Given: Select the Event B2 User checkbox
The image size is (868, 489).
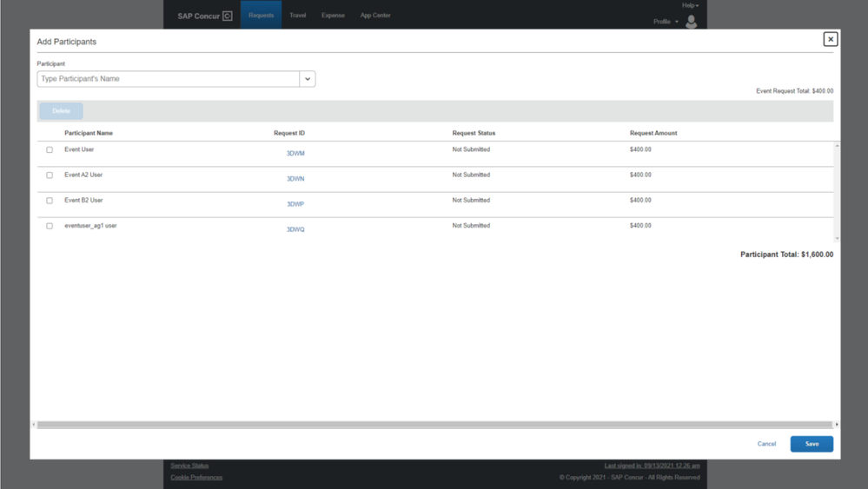Looking at the screenshot, I should tap(50, 201).
